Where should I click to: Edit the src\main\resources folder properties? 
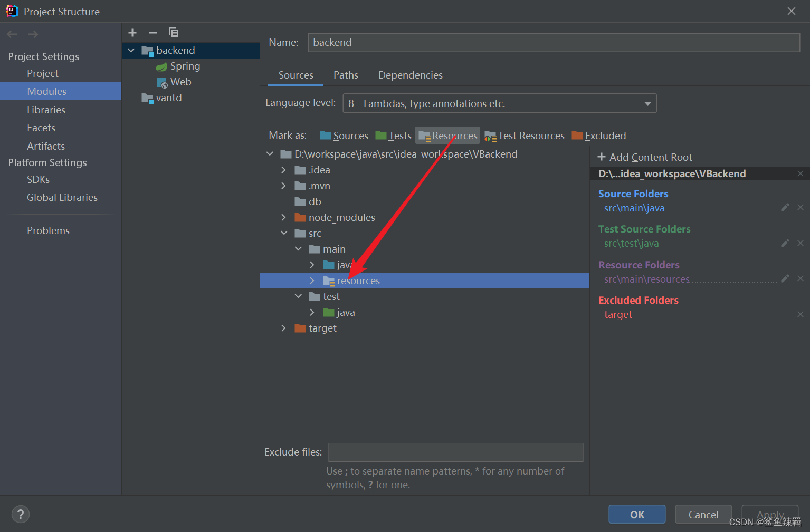pos(785,278)
